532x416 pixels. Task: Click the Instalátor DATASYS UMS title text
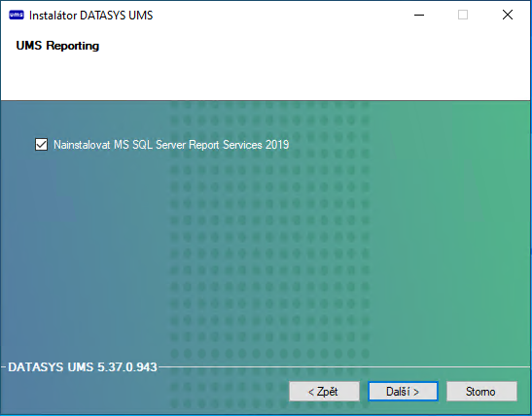(x=90, y=16)
